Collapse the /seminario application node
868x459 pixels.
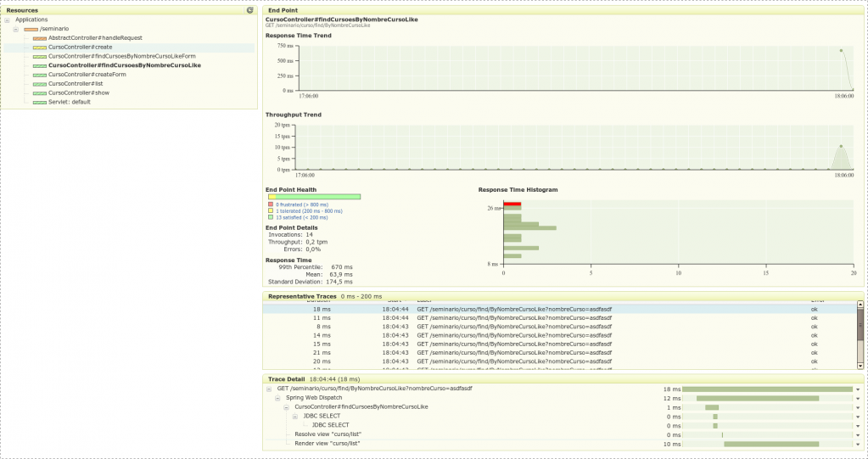tap(16, 29)
